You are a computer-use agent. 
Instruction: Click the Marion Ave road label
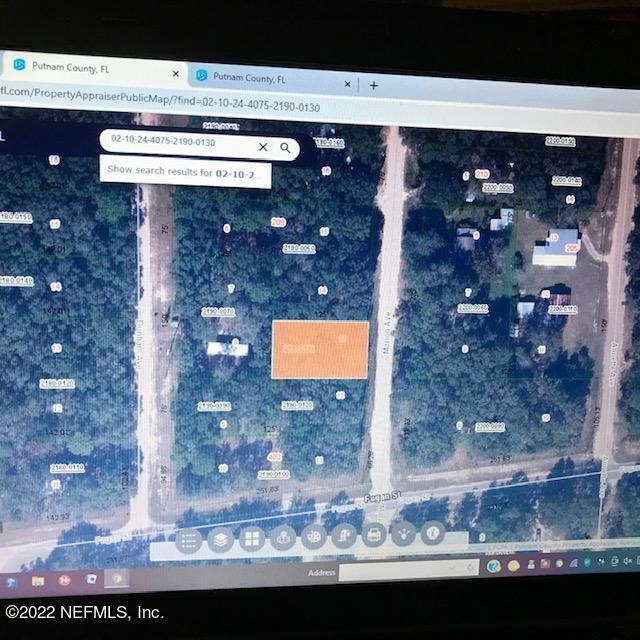387,334
